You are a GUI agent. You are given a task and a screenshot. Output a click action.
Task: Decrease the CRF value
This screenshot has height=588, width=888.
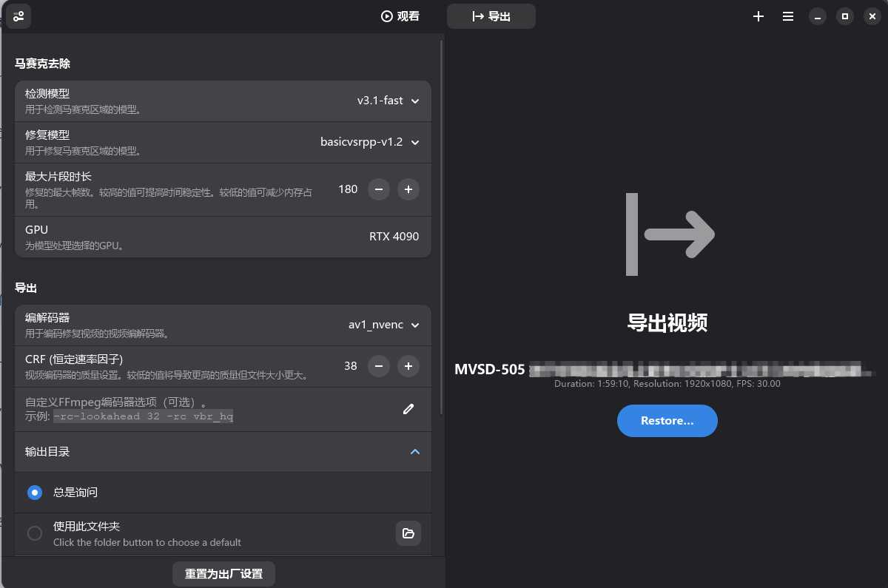coord(378,366)
